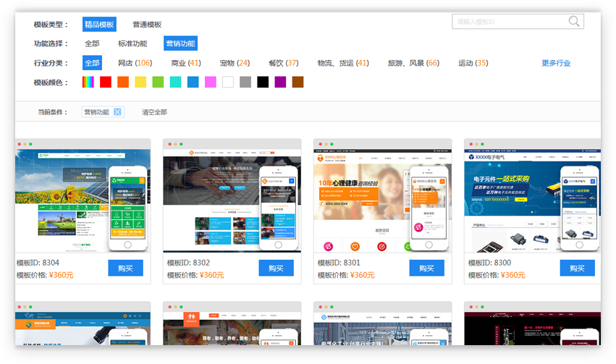Viewport: 616px width, 364px height.
Task: Pick the red template color swatch
Action: pyautogui.click(x=106, y=82)
